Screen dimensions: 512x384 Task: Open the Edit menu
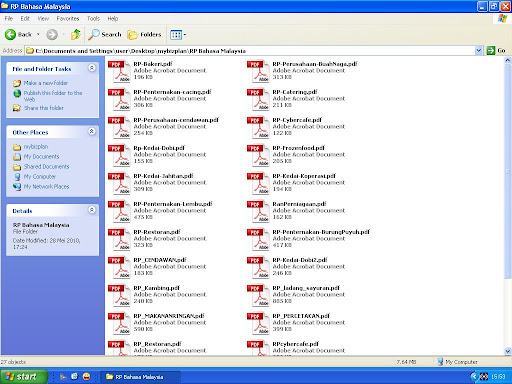point(25,19)
